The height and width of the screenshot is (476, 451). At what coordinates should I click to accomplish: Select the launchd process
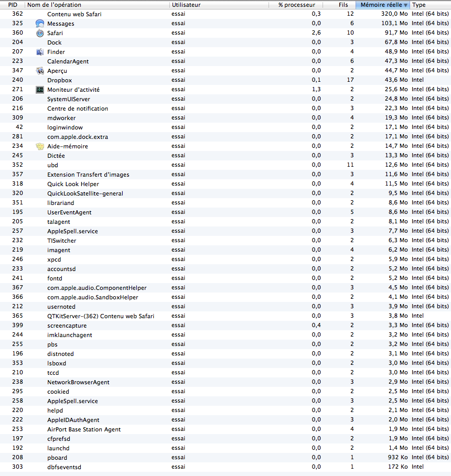(225, 448)
